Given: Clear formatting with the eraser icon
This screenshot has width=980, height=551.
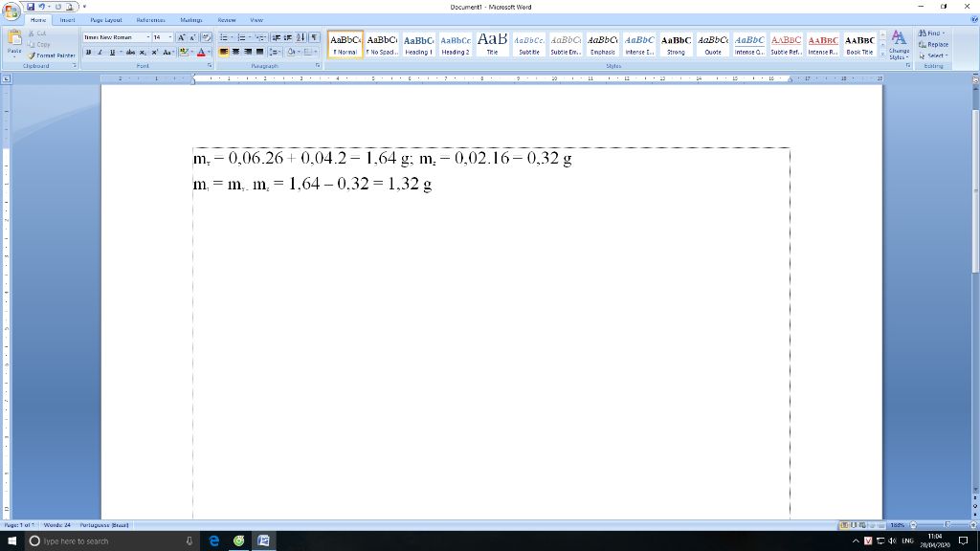Looking at the screenshot, I should click(x=207, y=37).
